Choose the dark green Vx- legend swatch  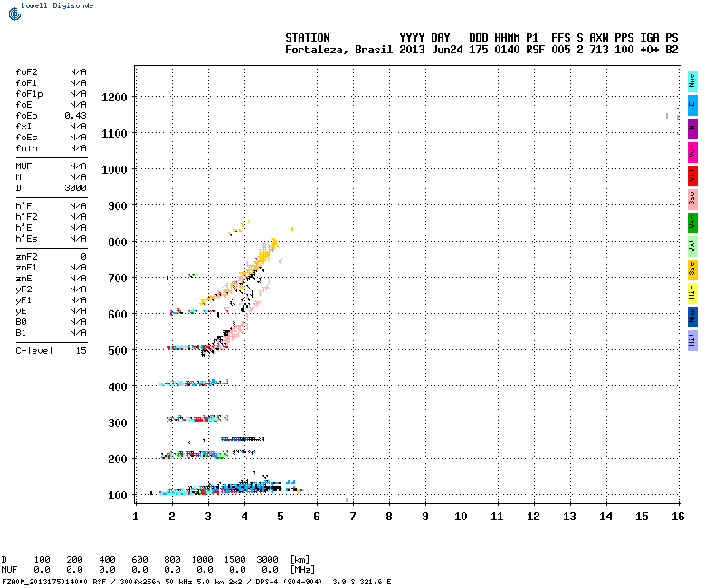tap(692, 223)
